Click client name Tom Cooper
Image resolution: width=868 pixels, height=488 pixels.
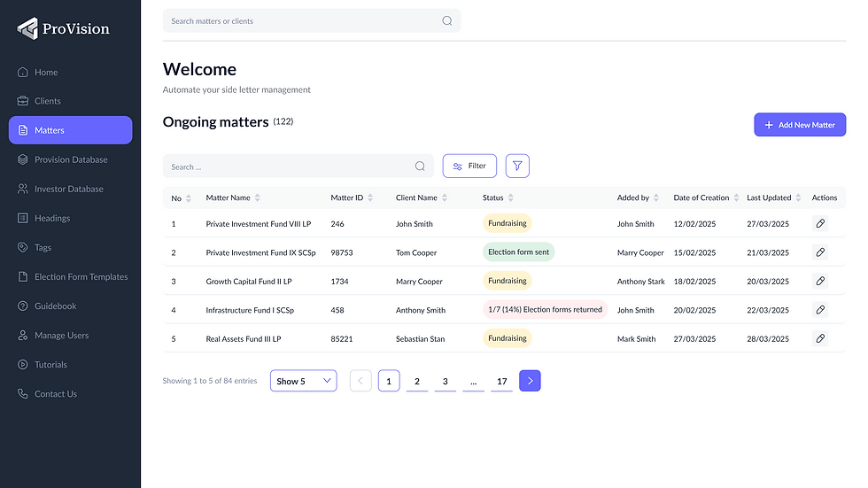(416, 252)
